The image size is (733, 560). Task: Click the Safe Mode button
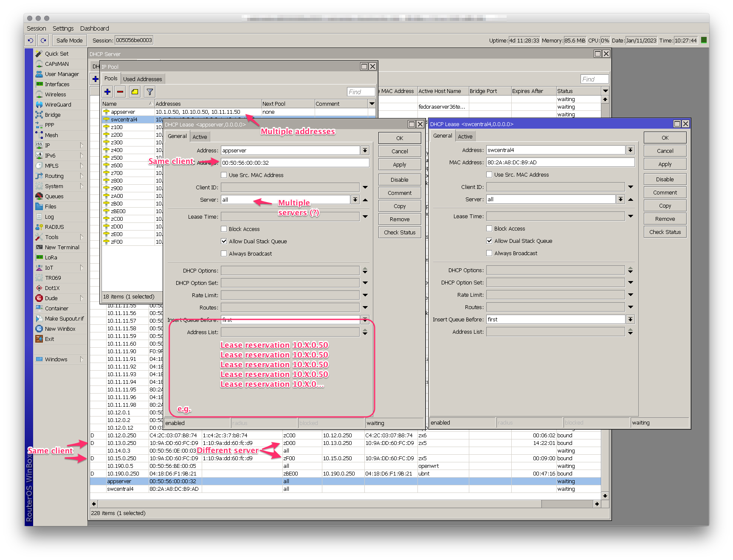(x=70, y=40)
